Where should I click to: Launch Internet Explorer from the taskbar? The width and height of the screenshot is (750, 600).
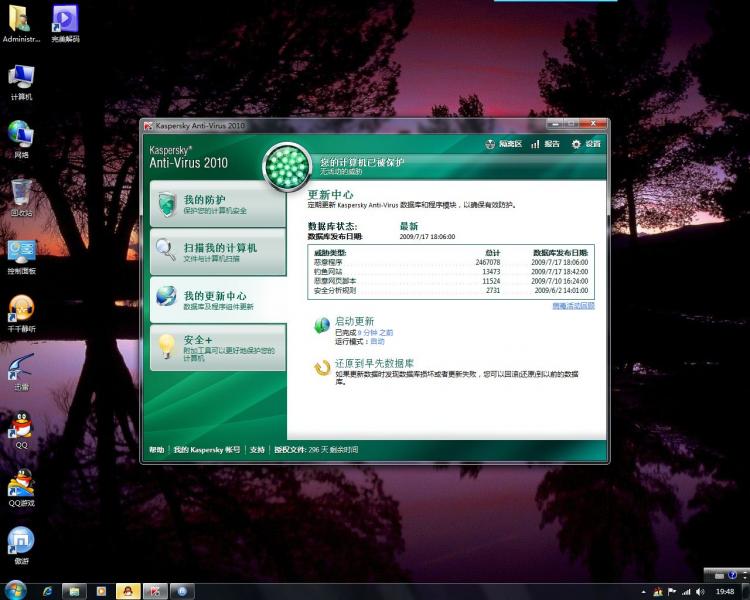47,591
